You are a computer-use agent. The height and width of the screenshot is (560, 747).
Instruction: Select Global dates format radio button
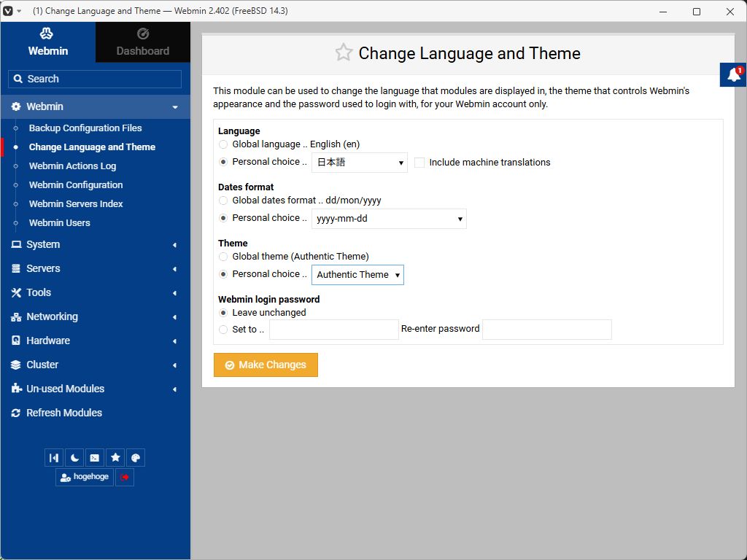(x=223, y=201)
